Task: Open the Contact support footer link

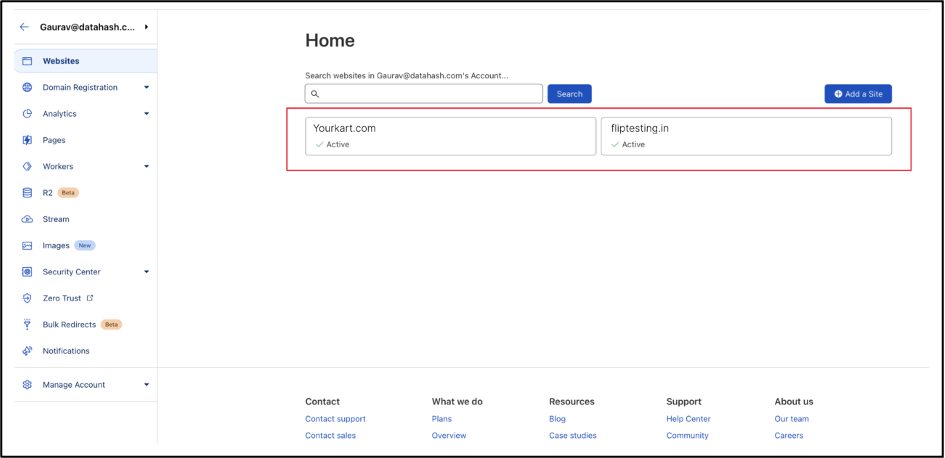Action: [335, 419]
